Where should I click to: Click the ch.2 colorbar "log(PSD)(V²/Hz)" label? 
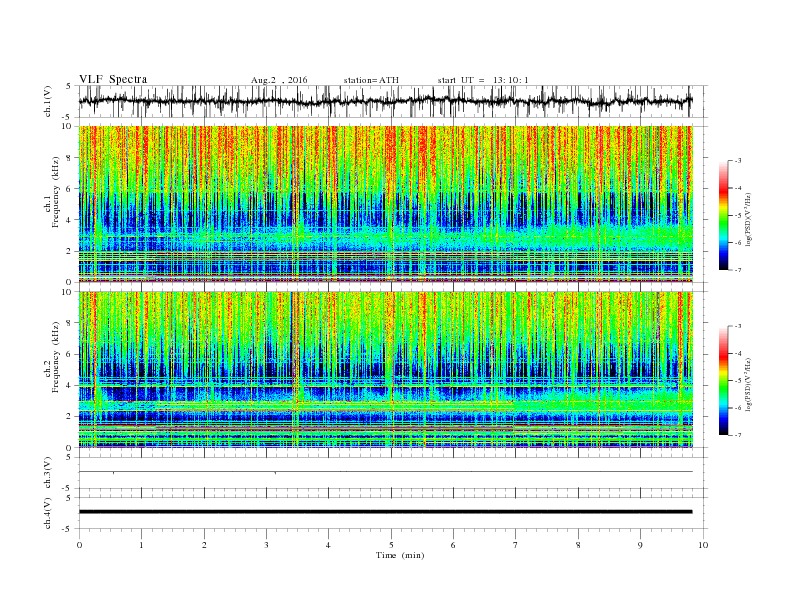click(748, 384)
